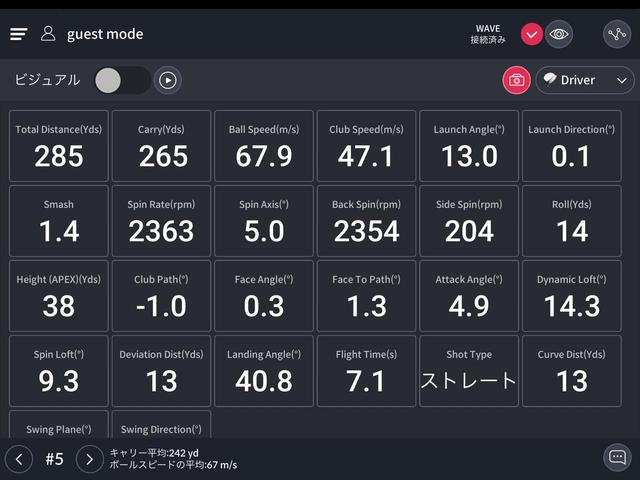Click the Swing Plane tile label
Image resolution: width=640 pixels, height=480 pixels.
tap(59, 429)
